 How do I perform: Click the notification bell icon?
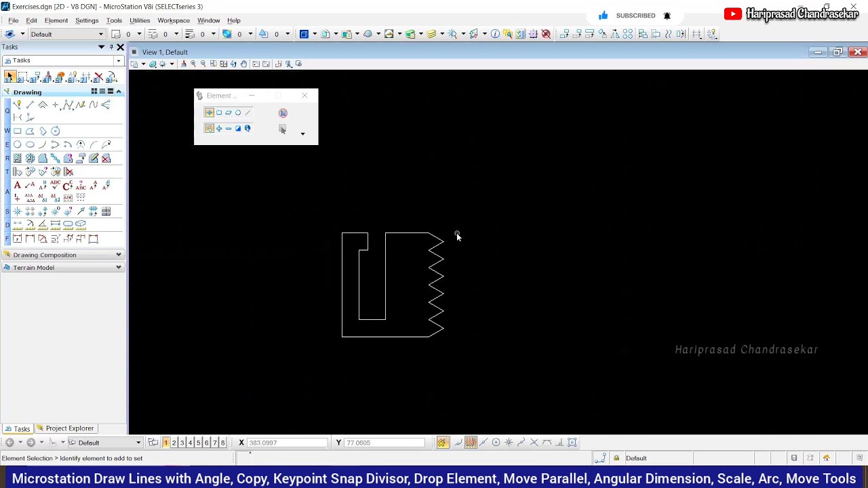pos(667,16)
